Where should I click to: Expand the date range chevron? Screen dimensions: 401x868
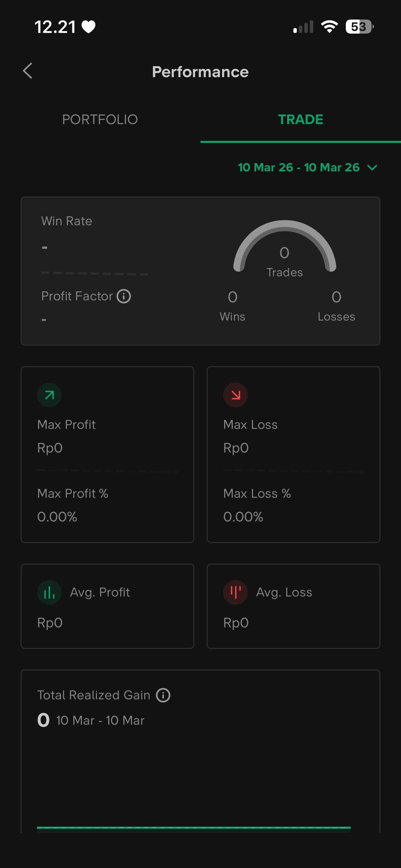pos(372,168)
